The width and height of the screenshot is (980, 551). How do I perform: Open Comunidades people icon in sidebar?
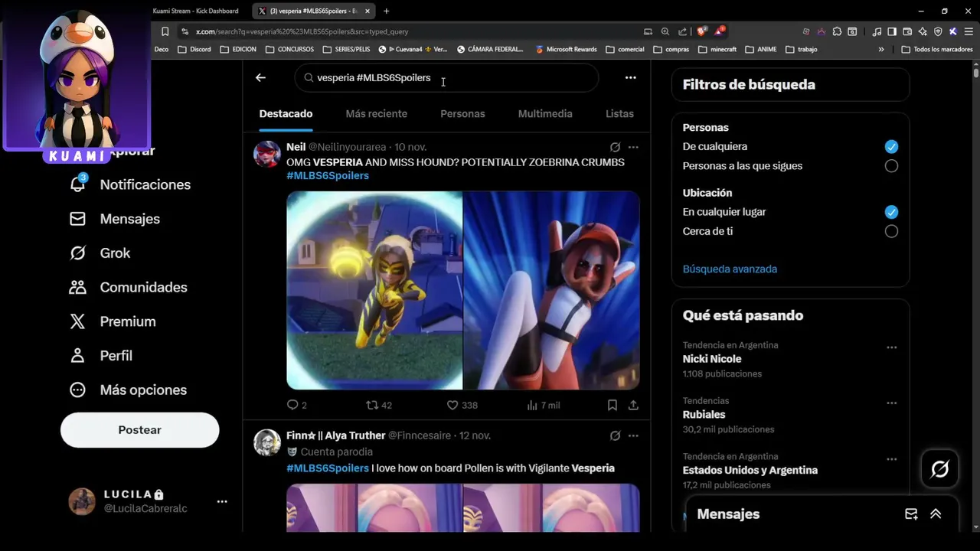coord(77,287)
